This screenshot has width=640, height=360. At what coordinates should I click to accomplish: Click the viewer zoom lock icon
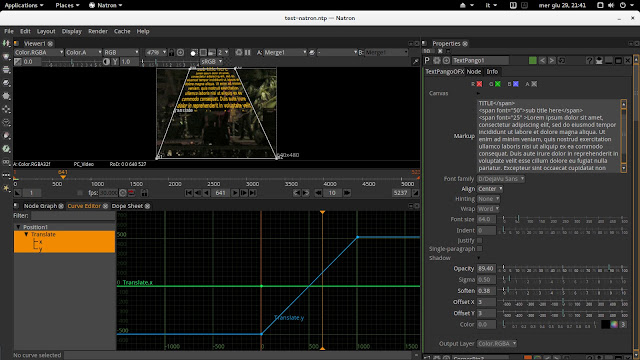coord(171,52)
